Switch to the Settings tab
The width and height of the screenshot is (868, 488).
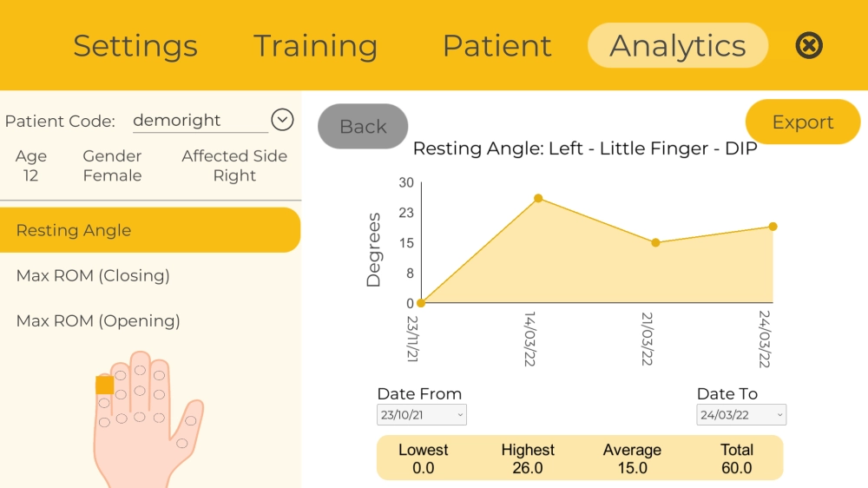(135, 45)
